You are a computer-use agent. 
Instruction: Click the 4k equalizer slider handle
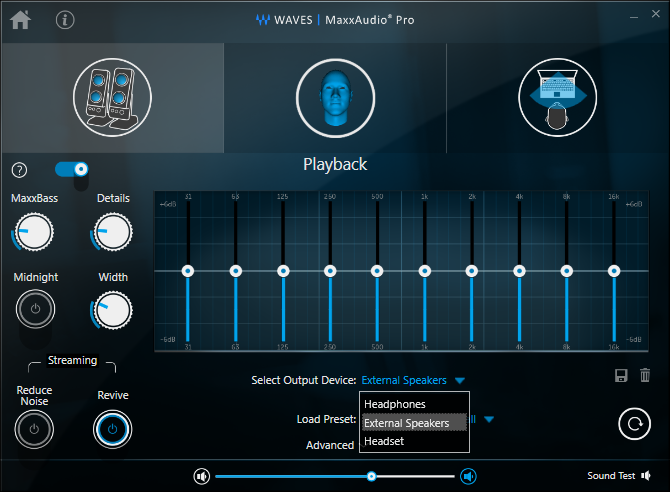520,271
